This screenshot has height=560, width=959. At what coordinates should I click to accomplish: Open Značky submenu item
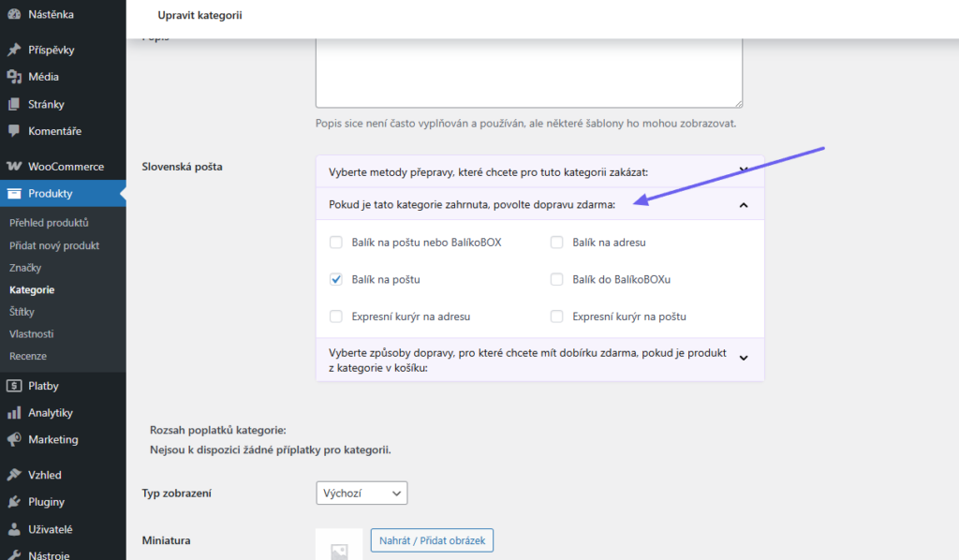(25, 267)
